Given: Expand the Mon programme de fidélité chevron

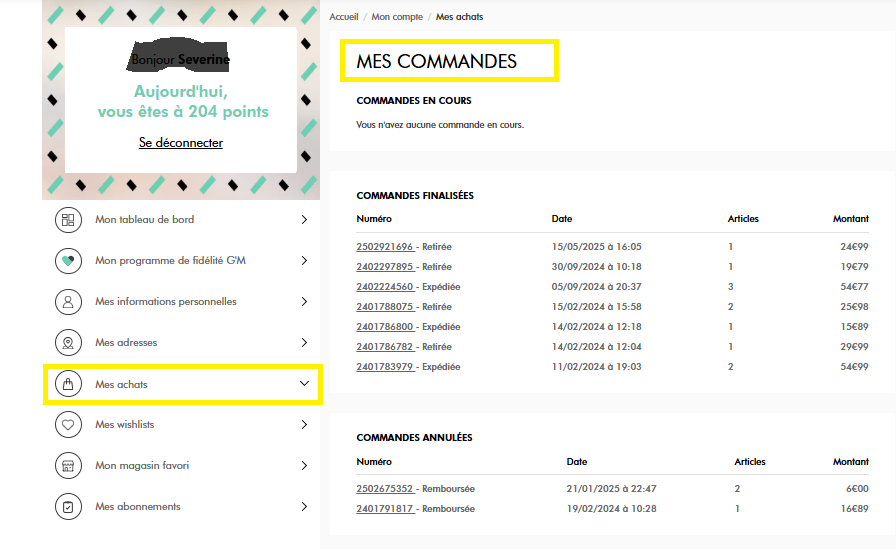Looking at the screenshot, I should click(304, 261).
